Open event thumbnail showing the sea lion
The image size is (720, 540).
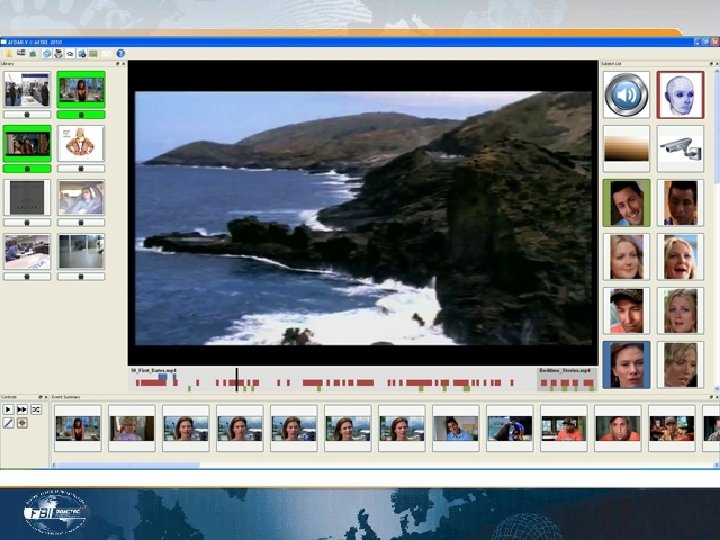tap(510, 428)
